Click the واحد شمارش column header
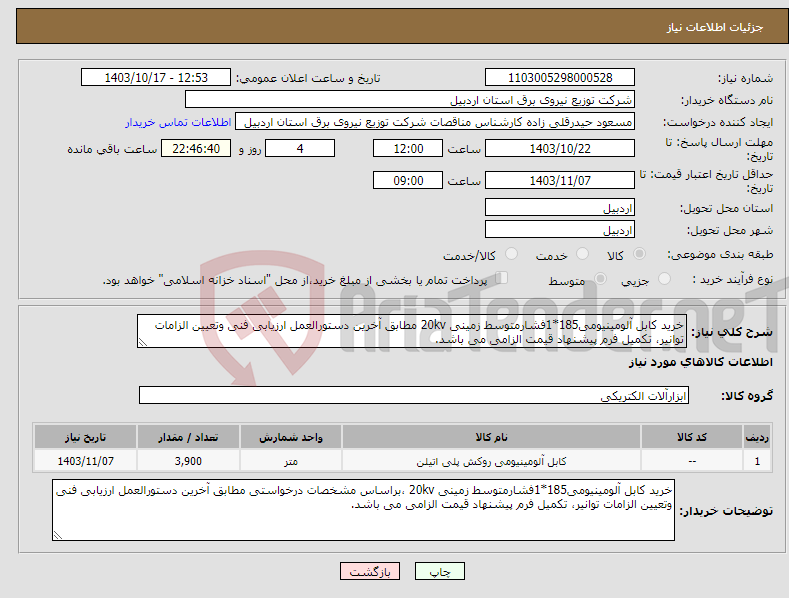This screenshot has width=789, height=598. pos(291,437)
